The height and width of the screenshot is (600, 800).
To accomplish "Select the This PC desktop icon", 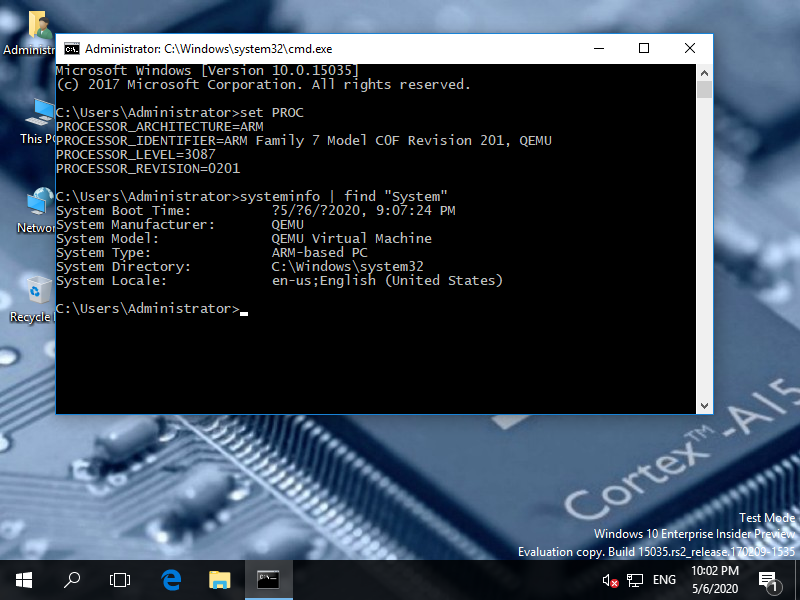I will pos(37,121).
